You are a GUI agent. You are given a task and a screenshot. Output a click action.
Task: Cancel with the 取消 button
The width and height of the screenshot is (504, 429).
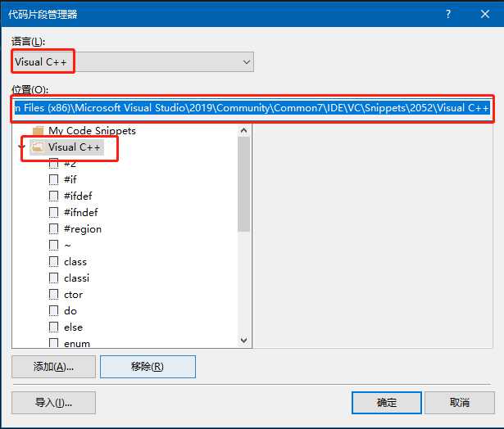pyautogui.click(x=460, y=402)
